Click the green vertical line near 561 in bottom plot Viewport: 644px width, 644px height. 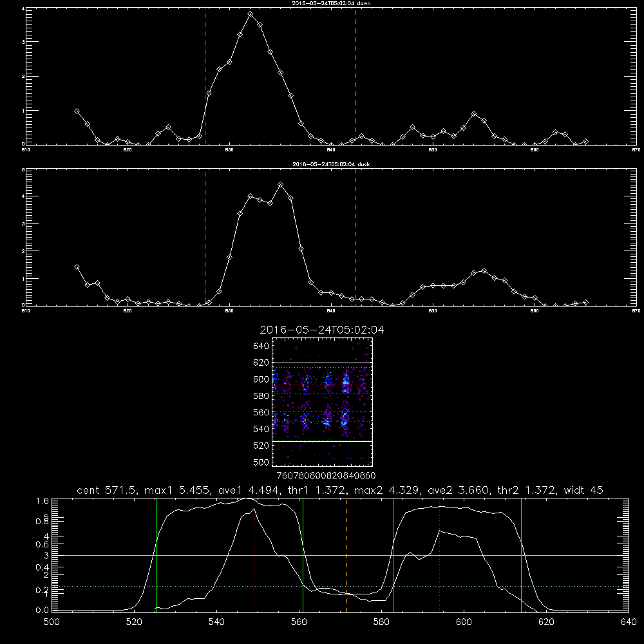[x=303, y=555]
